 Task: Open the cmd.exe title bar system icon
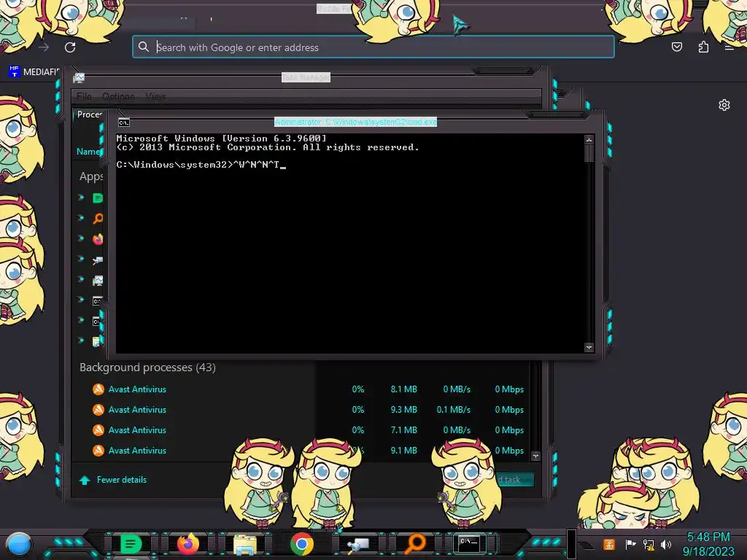124,122
